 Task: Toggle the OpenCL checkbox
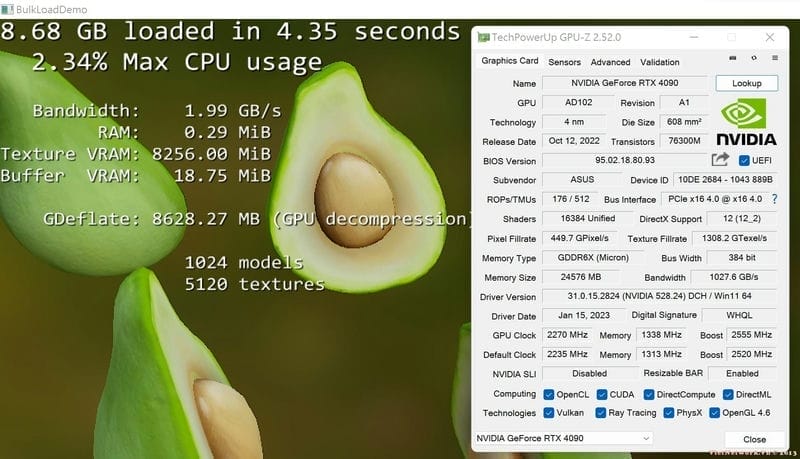click(549, 394)
